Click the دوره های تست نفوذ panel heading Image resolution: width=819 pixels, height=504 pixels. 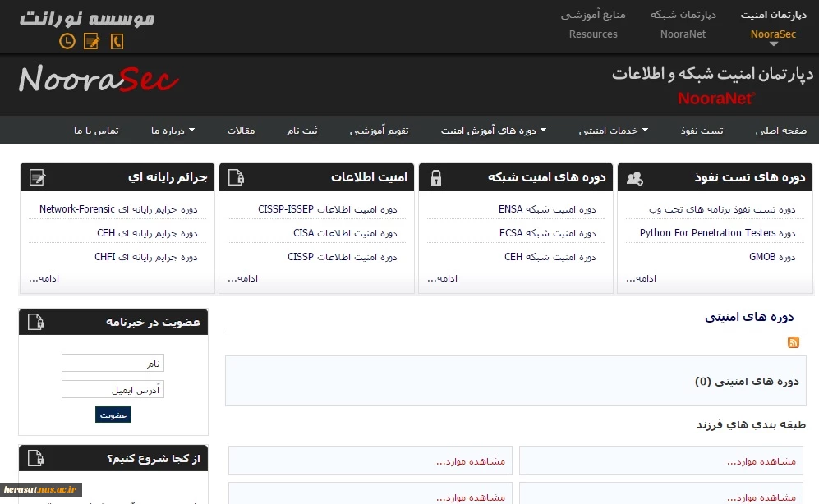coord(750,177)
